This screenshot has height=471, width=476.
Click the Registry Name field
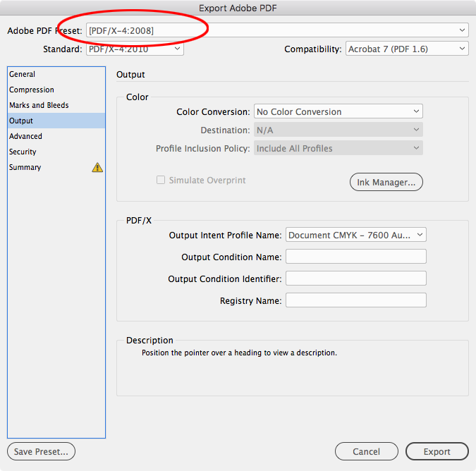click(356, 300)
